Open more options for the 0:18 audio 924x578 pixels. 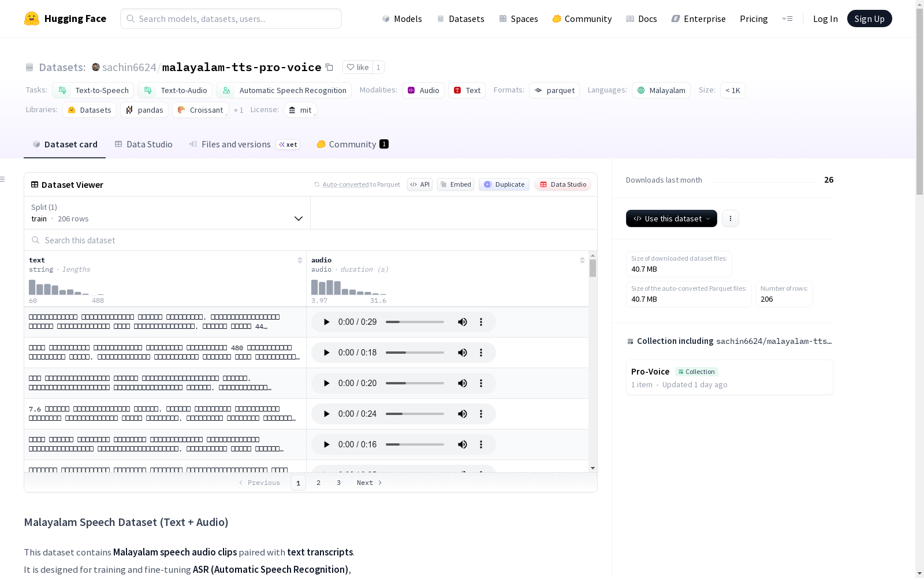481,353
